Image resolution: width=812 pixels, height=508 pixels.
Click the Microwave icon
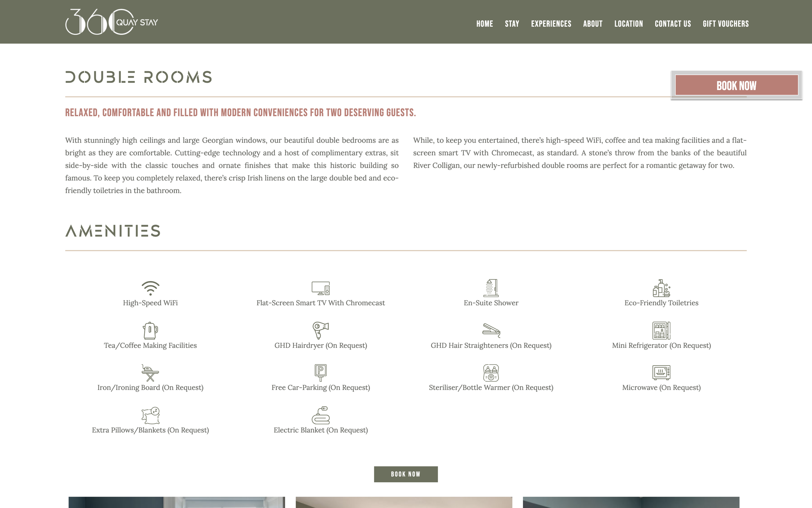[661, 372]
